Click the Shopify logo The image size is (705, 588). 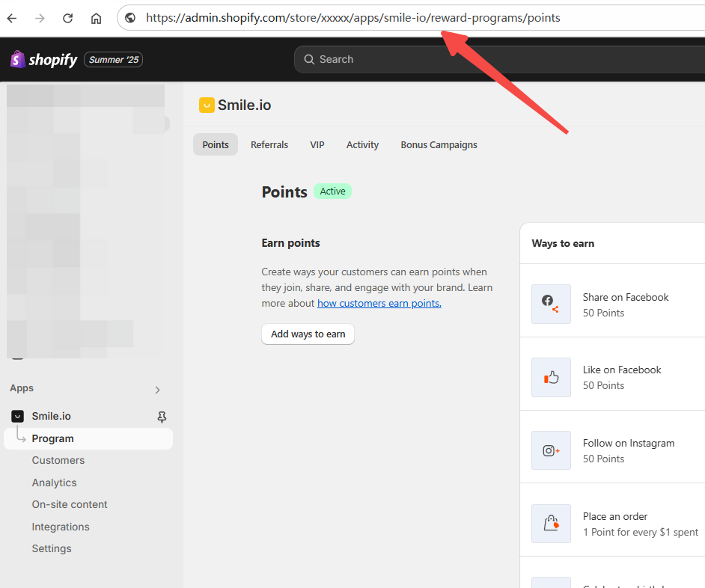44,59
